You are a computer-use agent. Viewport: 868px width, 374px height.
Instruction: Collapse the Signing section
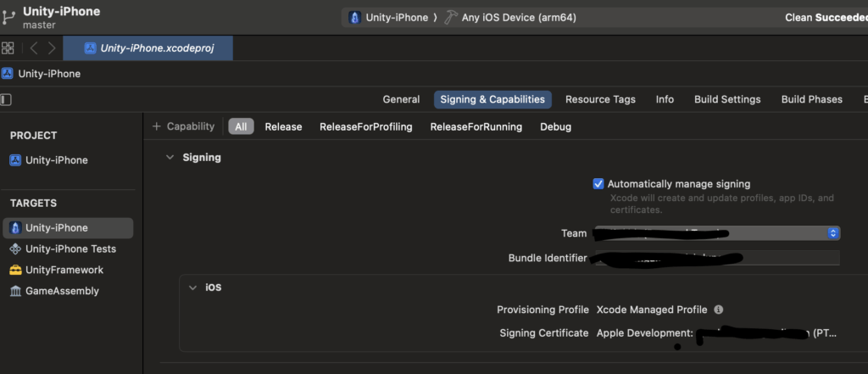pyautogui.click(x=170, y=158)
